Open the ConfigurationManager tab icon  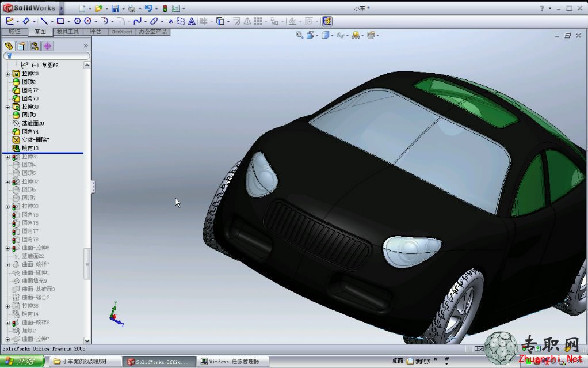pos(35,46)
